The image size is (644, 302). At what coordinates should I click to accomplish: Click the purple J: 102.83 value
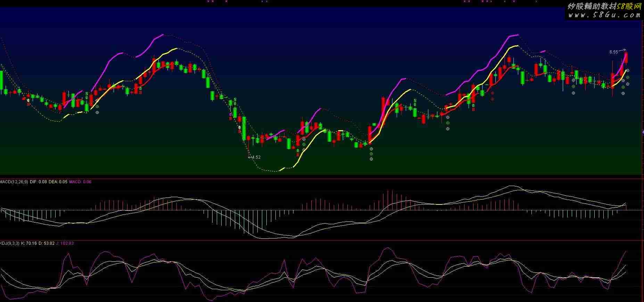pyautogui.click(x=65, y=243)
